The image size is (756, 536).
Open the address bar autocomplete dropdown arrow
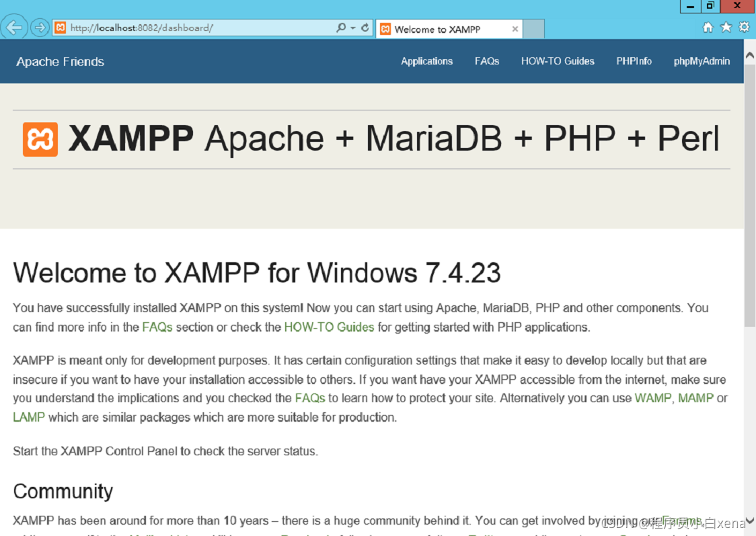(353, 28)
